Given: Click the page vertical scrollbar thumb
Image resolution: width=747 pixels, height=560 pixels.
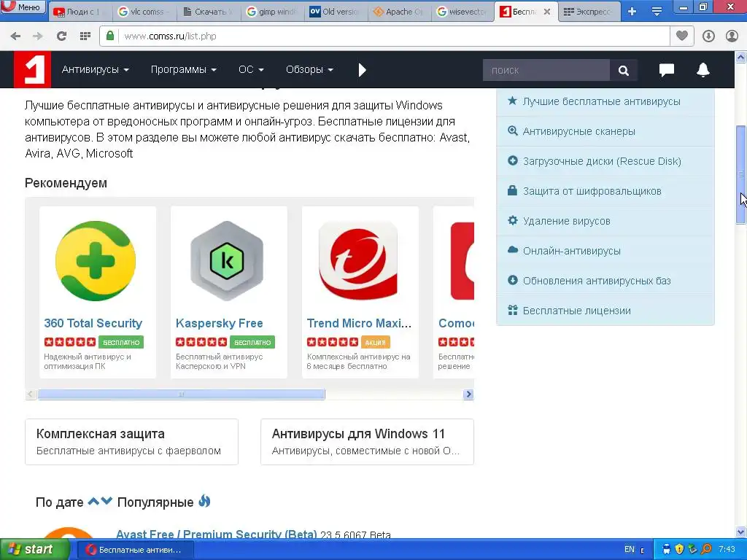Looking at the screenshot, I should pyautogui.click(x=741, y=174).
